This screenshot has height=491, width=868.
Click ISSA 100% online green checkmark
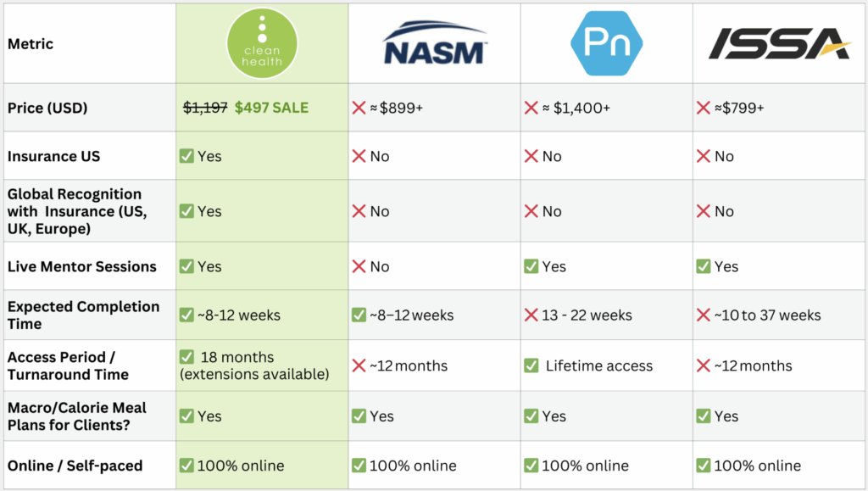704,466
